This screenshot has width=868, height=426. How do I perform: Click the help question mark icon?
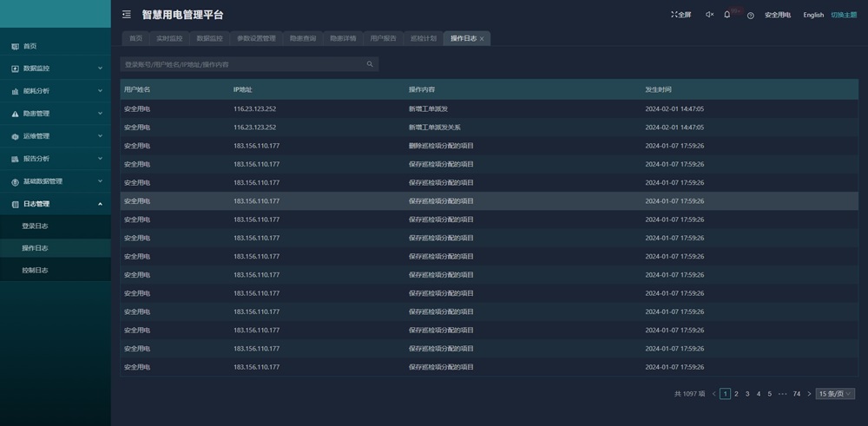coord(750,16)
